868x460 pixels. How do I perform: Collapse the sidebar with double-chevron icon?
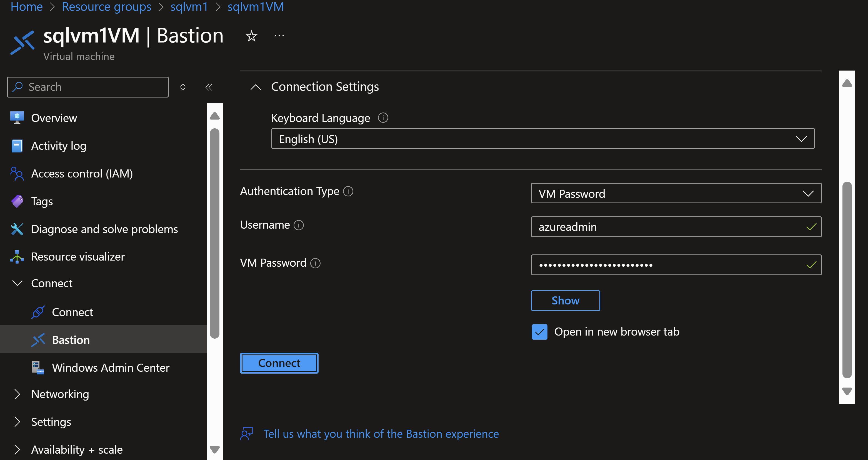(209, 87)
